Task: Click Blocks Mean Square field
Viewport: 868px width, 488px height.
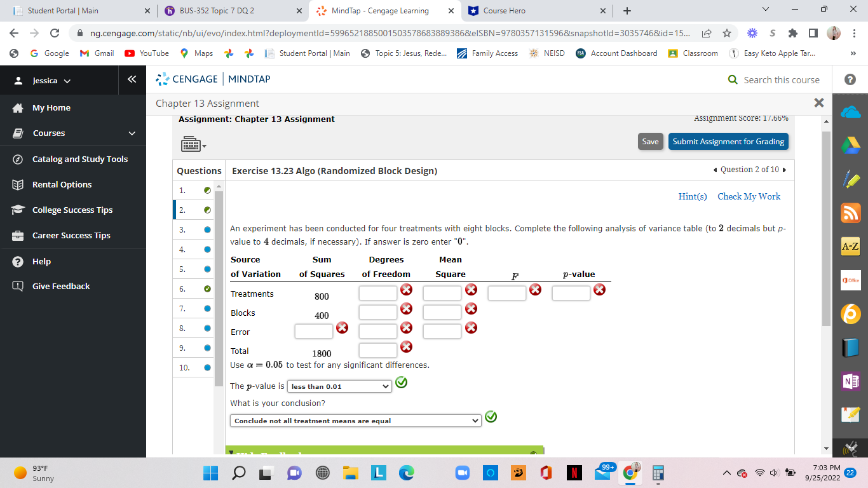Action: point(442,312)
